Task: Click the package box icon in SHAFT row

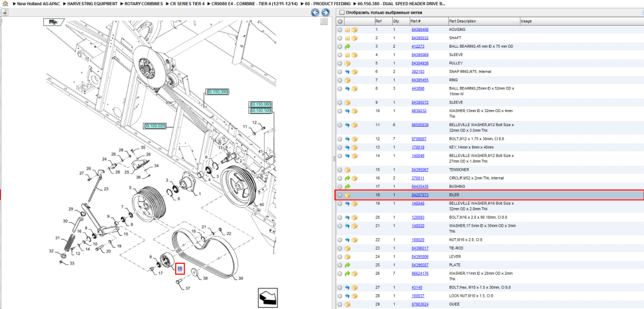Action: tap(354, 38)
